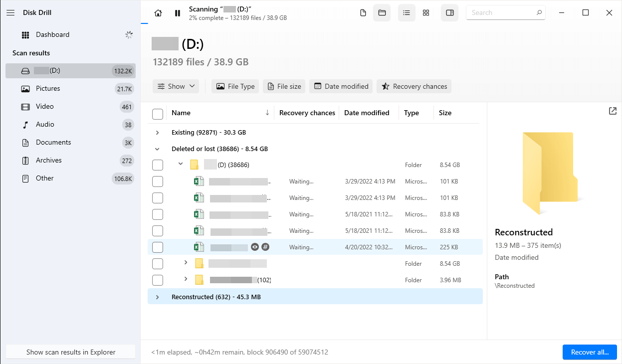622x364 pixels.
Task: Expand the 8.54 GB subfolder
Action: 186,263
